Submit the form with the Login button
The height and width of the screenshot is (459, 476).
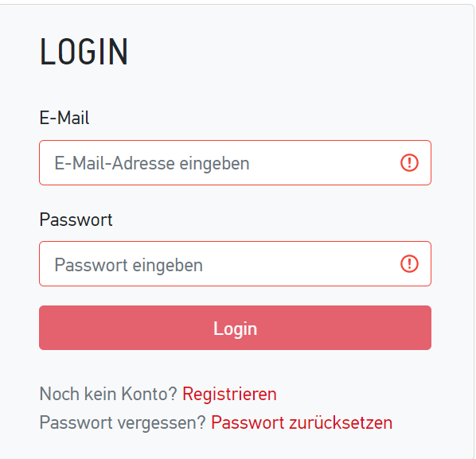pos(235,328)
